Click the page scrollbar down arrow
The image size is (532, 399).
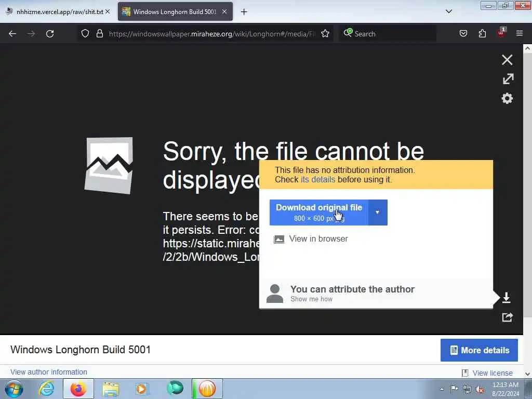point(528,374)
